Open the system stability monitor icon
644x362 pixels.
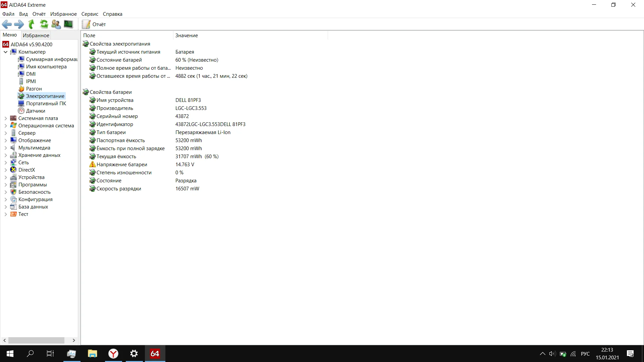coord(68,24)
